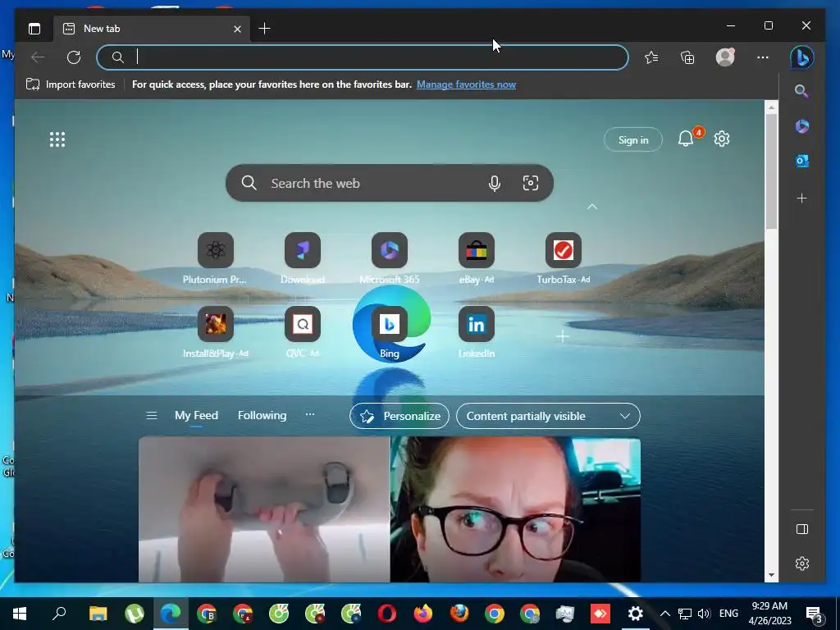The width and height of the screenshot is (840, 630).
Task: Open Settings and more ellipsis menu
Action: tap(763, 57)
